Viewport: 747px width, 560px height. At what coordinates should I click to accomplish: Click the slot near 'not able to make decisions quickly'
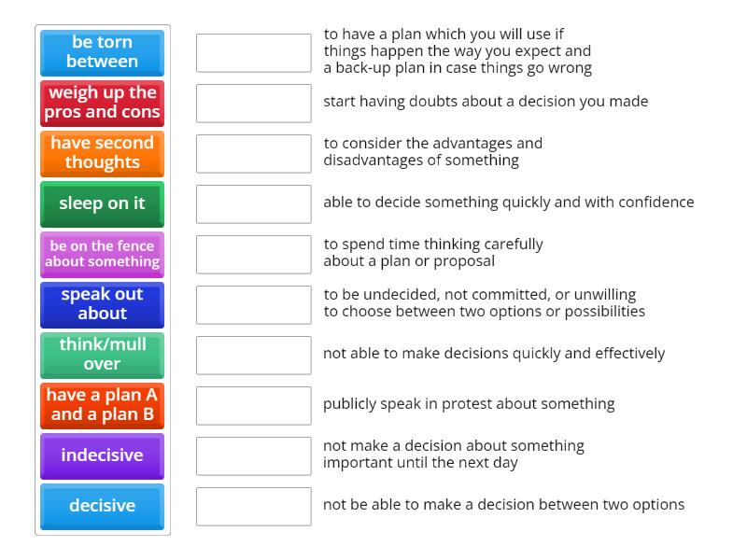pos(254,355)
